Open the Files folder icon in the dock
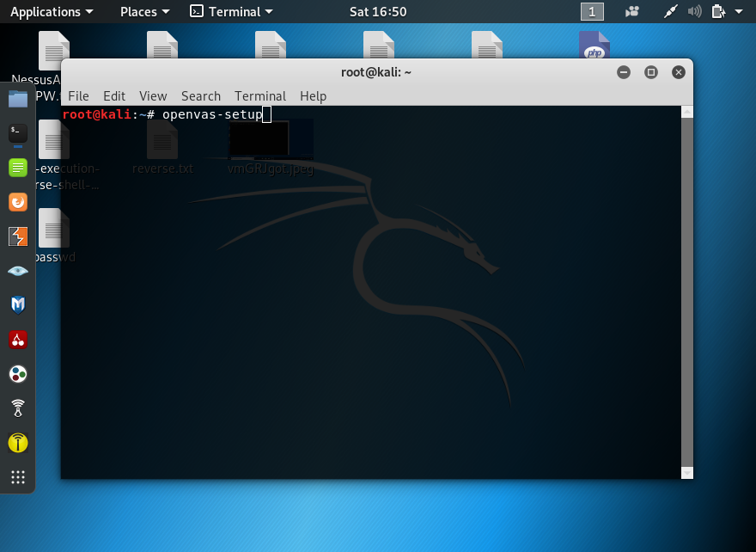The height and width of the screenshot is (552, 756). (18, 99)
